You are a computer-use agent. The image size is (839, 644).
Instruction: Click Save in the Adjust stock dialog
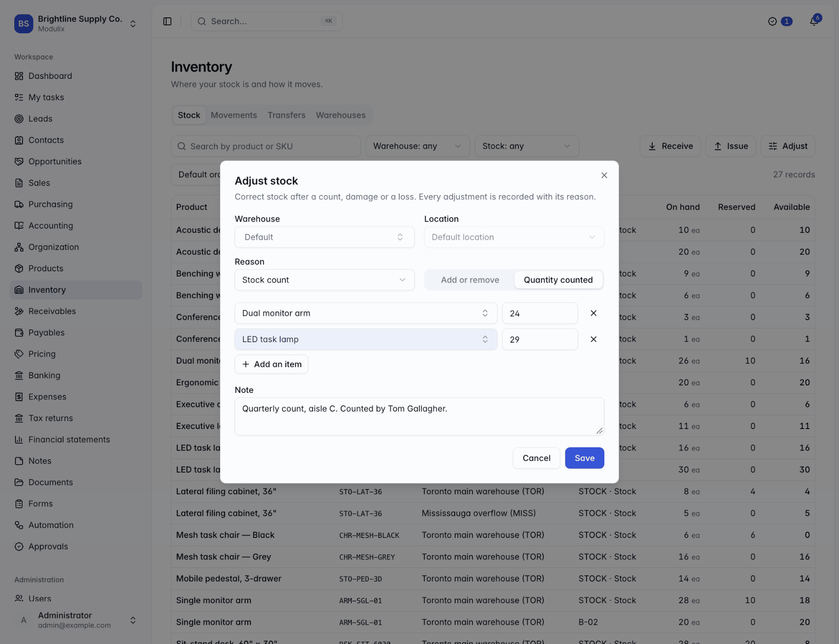pyautogui.click(x=584, y=458)
